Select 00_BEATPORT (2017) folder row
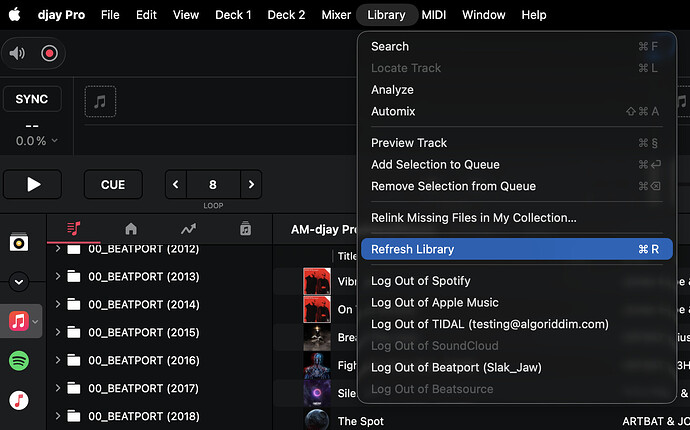Viewport: 690px width, 430px height. tap(159, 388)
